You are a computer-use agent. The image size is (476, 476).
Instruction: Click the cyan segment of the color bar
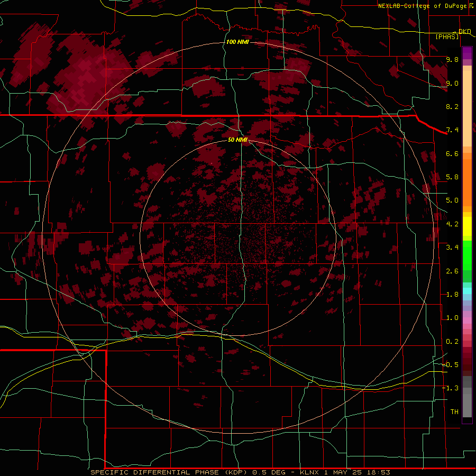[467, 291]
